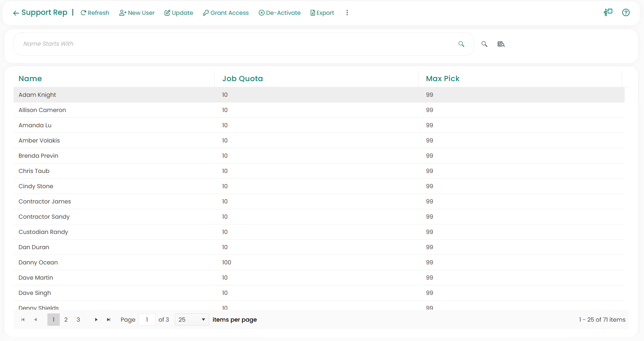Sort by the Job Quota column header

pos(242,79)
